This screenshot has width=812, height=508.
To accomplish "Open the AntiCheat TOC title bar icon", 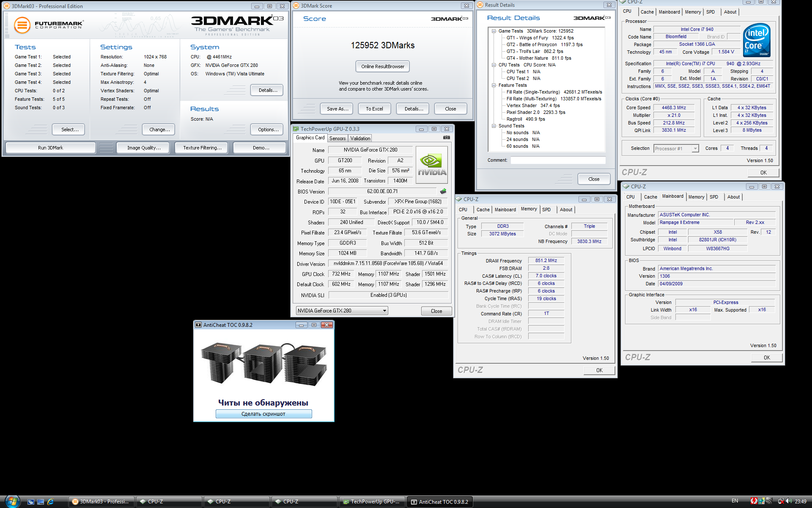I will [198, 325].
